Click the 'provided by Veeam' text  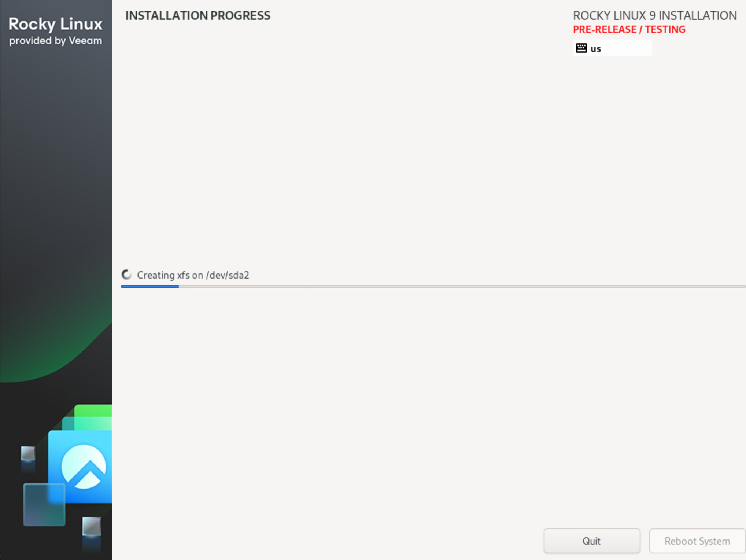(x=55, y=41)
